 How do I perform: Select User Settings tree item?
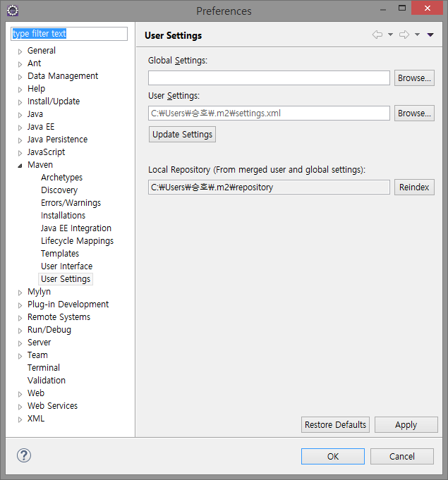tap(66, 279)
